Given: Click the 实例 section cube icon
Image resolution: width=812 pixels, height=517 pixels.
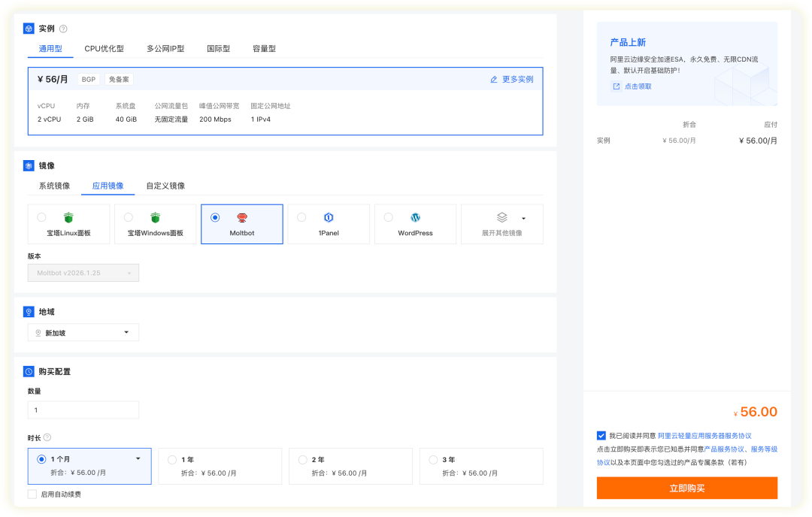Looking at the screenshot, I should point(30,29).
